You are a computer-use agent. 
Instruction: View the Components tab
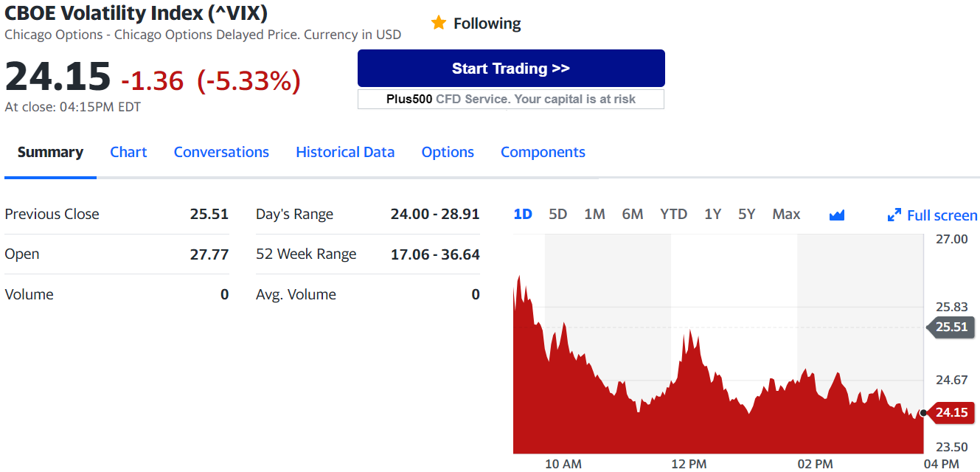pyautogui.click(x=543, y=152)
